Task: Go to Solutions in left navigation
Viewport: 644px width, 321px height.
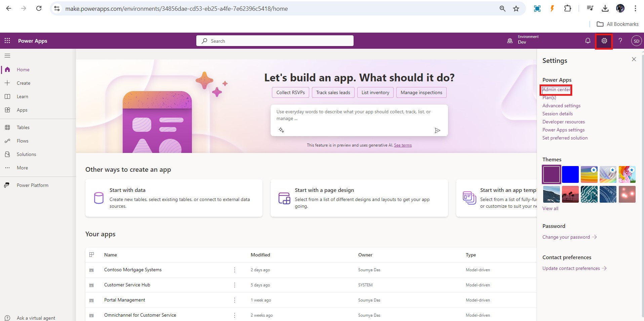Action: click(26, 154)
